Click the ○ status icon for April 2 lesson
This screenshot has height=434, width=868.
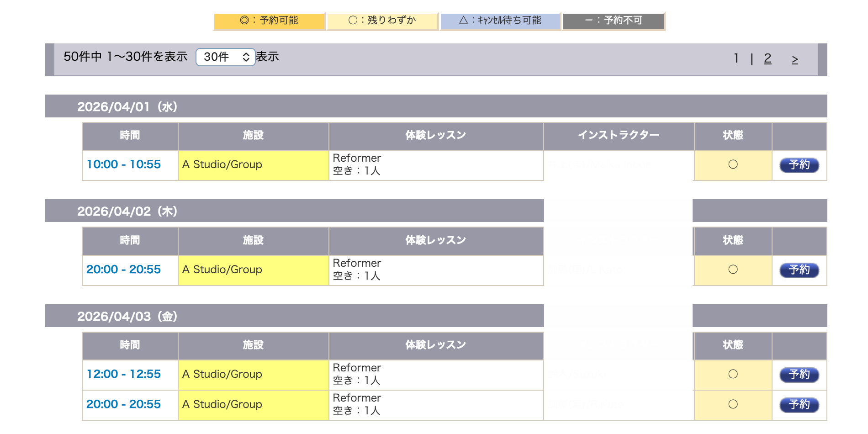tap(732, 270)
